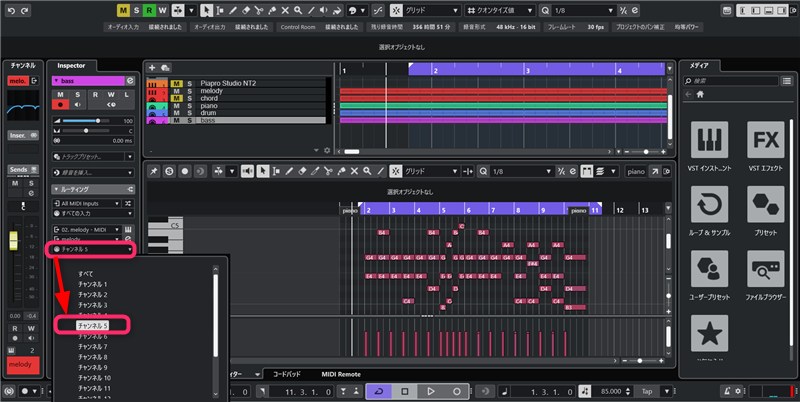Viewport: 800px width, 402px height.
Task: Open the key editor in separate window
Action: (655, 171)
